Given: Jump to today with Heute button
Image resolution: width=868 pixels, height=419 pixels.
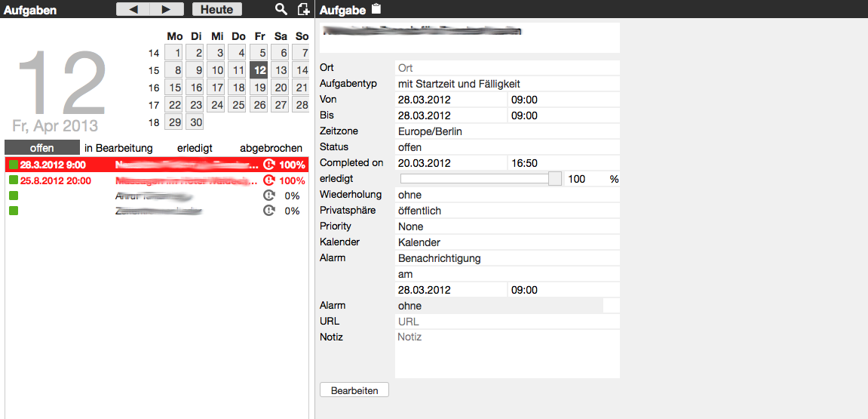Looking at the screenshot, I should 217,9.
